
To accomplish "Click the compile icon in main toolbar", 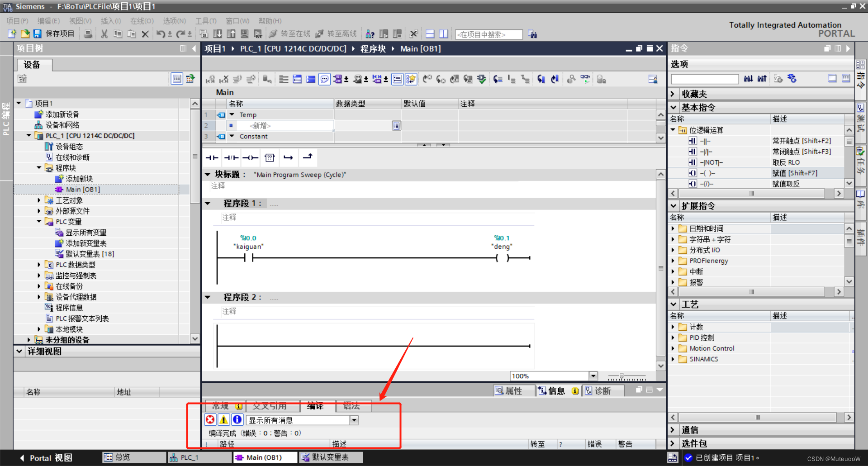I will (x=204, y=34).
